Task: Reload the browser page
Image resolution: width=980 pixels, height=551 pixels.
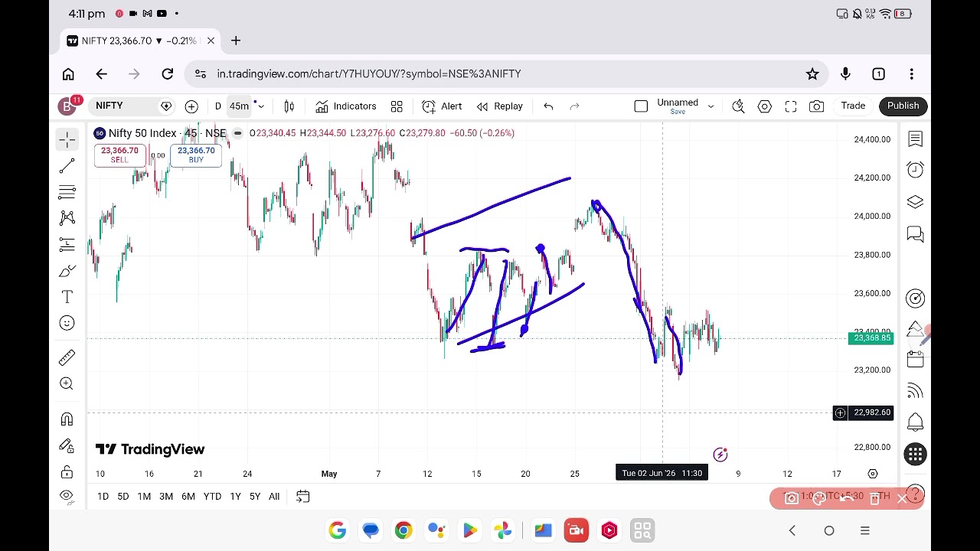Action: tap(168, 74)
